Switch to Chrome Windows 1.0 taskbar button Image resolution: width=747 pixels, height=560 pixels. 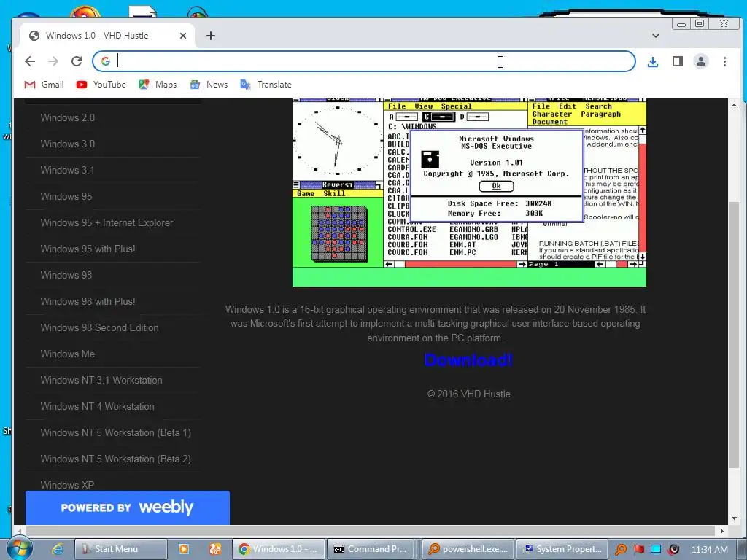click(278, 549)
